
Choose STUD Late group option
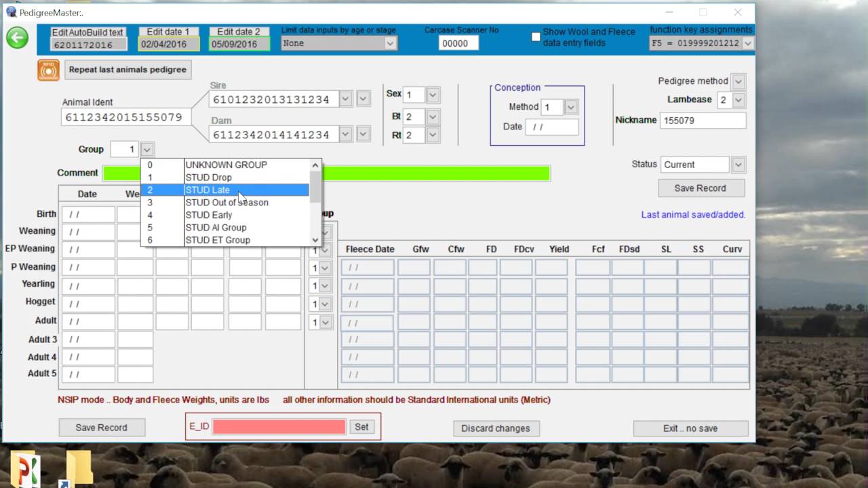[225, 190]
